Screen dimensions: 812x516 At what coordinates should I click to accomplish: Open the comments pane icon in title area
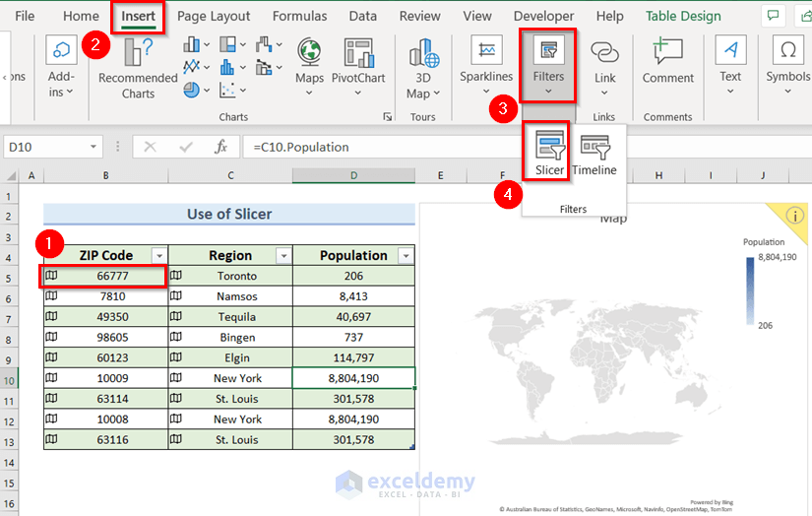(x=774, y=16)
